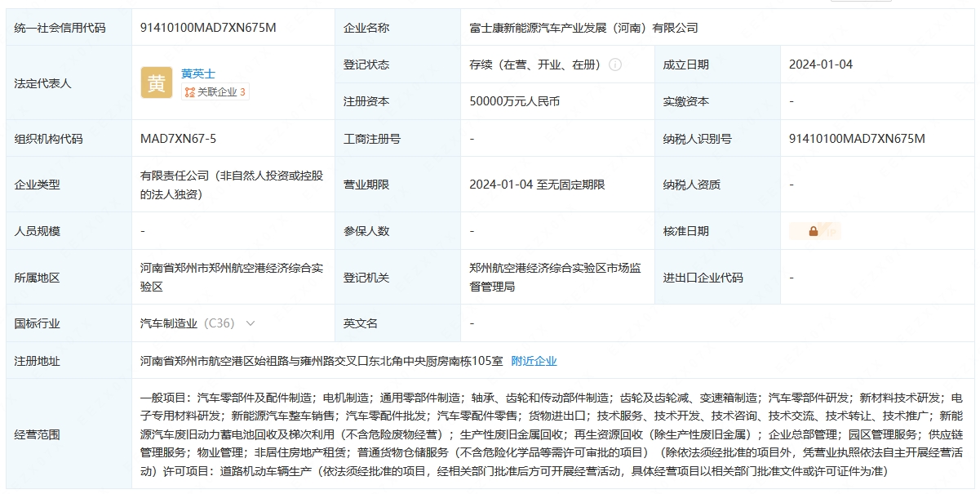The image size is (980, 494).
Task: Click the info icon beside 存续 status
Action: pyautogui.click(x=615, y=65)
